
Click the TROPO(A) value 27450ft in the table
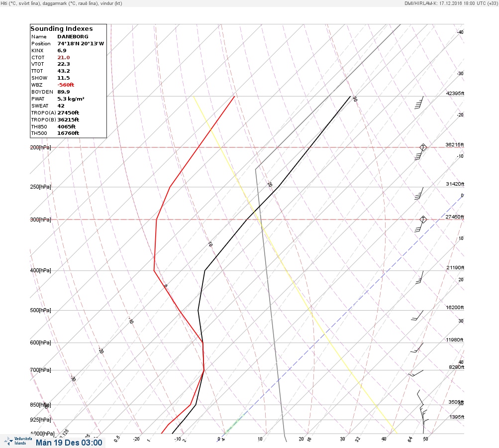(x=68, y=112)
